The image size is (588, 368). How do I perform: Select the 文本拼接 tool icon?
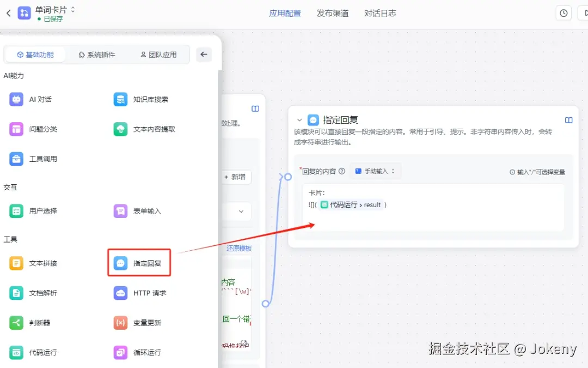click(16, 263)
